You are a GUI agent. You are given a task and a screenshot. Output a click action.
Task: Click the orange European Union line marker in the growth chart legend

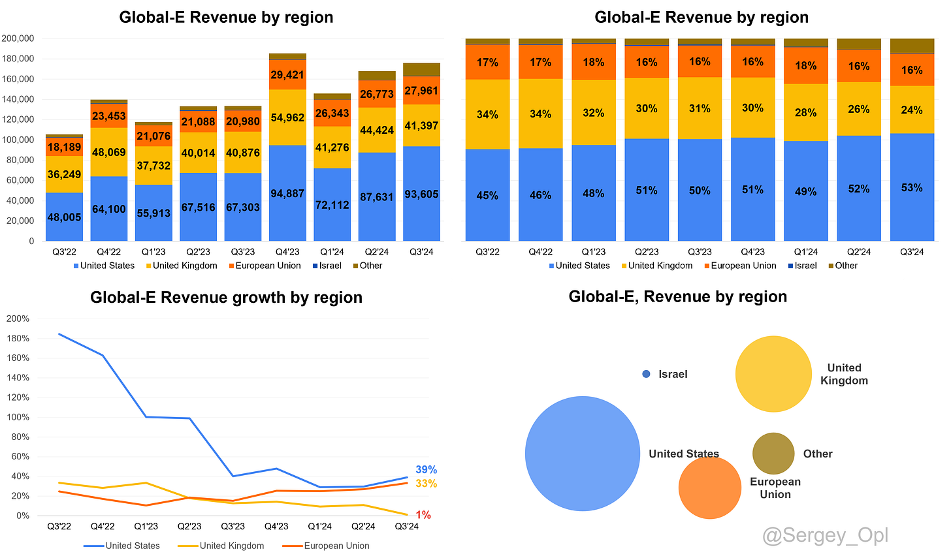pyautogui.click(x=293, y=546)
